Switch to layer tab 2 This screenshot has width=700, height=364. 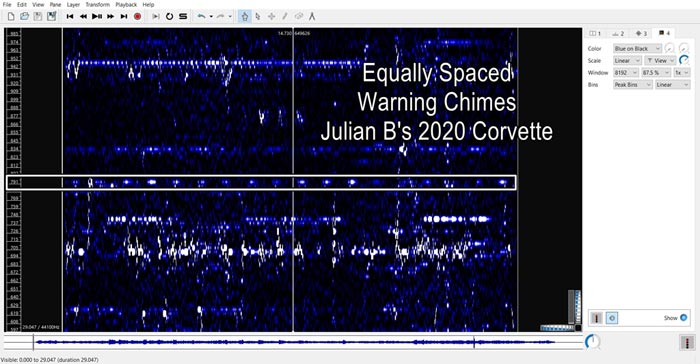click(x=618, y=33)
